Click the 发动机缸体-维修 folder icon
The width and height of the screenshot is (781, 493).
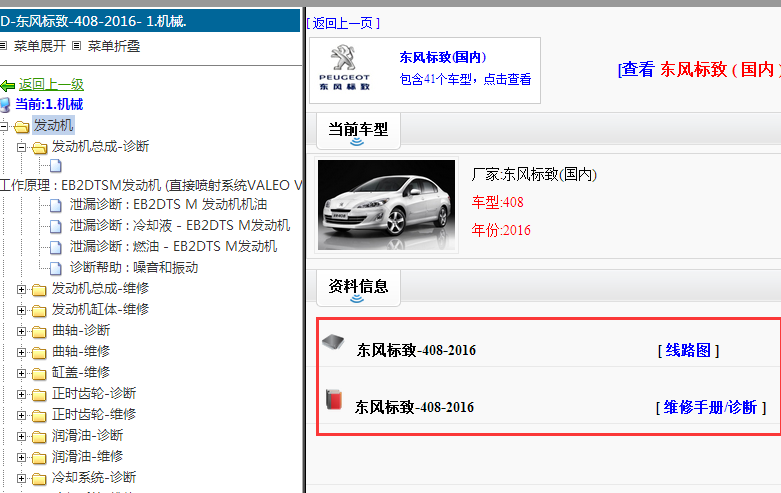39,311
